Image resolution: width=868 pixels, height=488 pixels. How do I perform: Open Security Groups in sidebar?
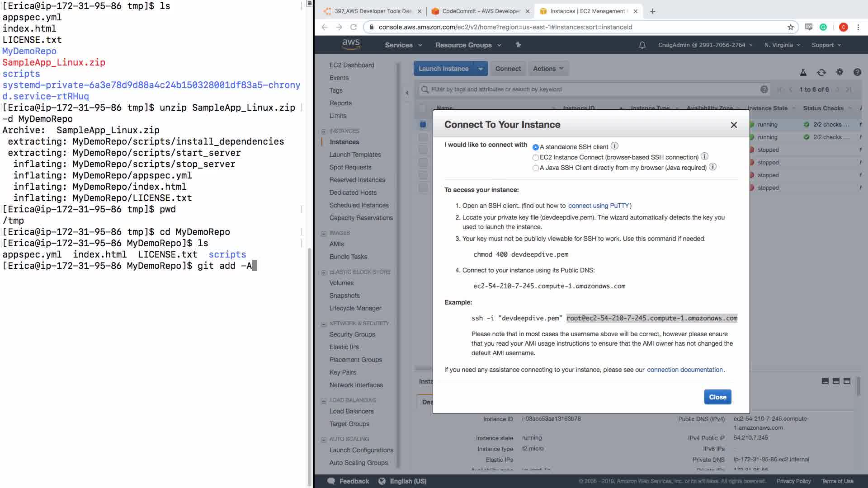coord(352,334)
